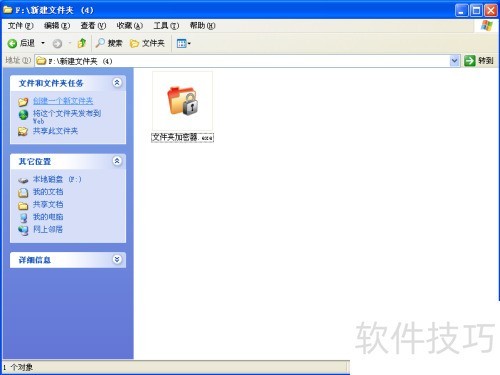Open Local Disk (F:) link
Image resolution: width=500 pixels, height=375 pixels.
click(x=57, y=179)
